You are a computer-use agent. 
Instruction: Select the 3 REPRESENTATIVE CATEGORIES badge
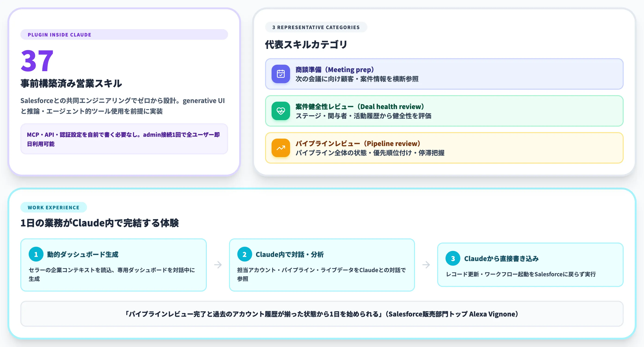point(316,27)
